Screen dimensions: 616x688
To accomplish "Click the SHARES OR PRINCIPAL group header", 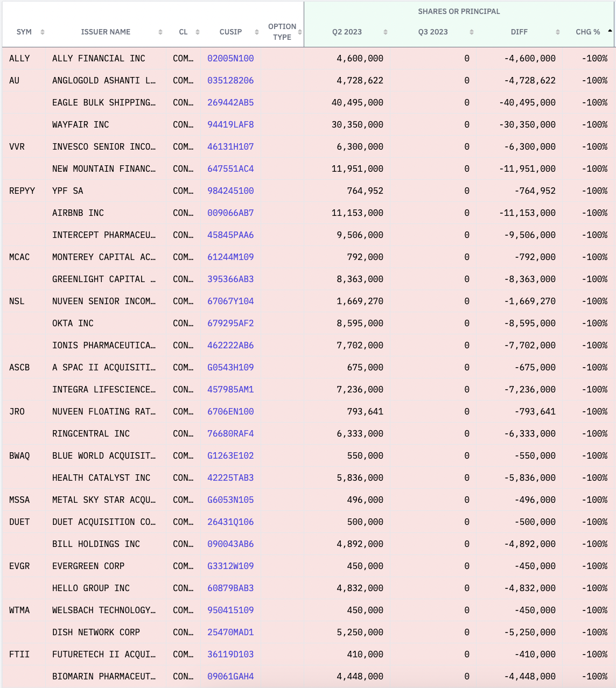I will 459,11.
